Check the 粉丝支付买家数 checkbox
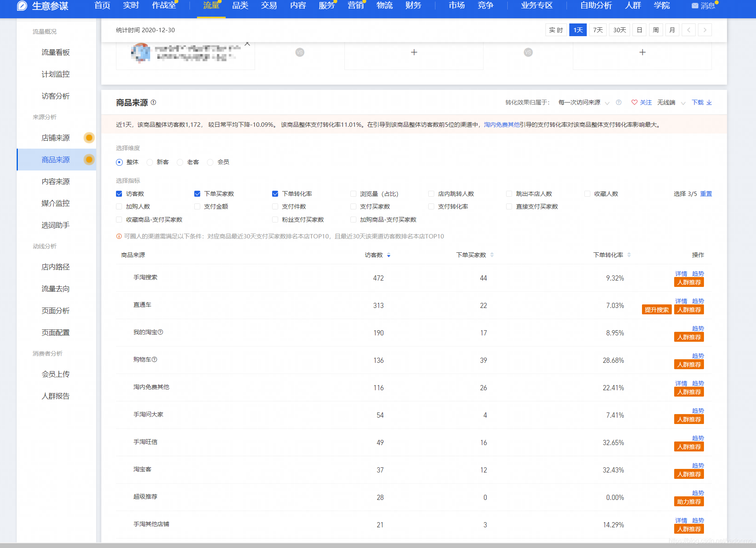756x548 pixels. click(x=275, y=219)
